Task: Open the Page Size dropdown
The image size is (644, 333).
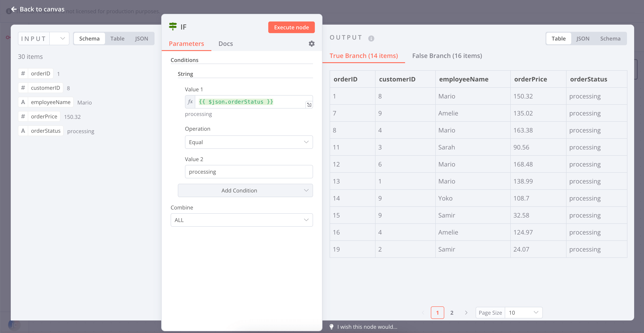Action: (523, 312)
